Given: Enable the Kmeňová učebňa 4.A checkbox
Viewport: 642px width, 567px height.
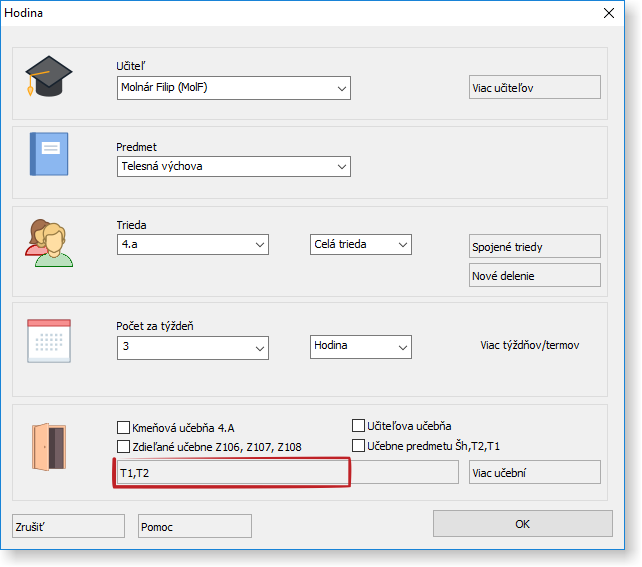Looking at the screenshot, I should 124,426.
